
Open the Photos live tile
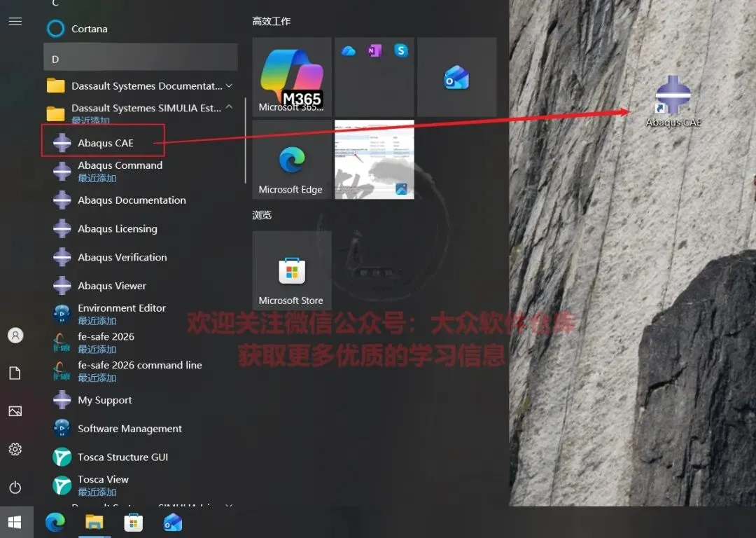[374, 159]
